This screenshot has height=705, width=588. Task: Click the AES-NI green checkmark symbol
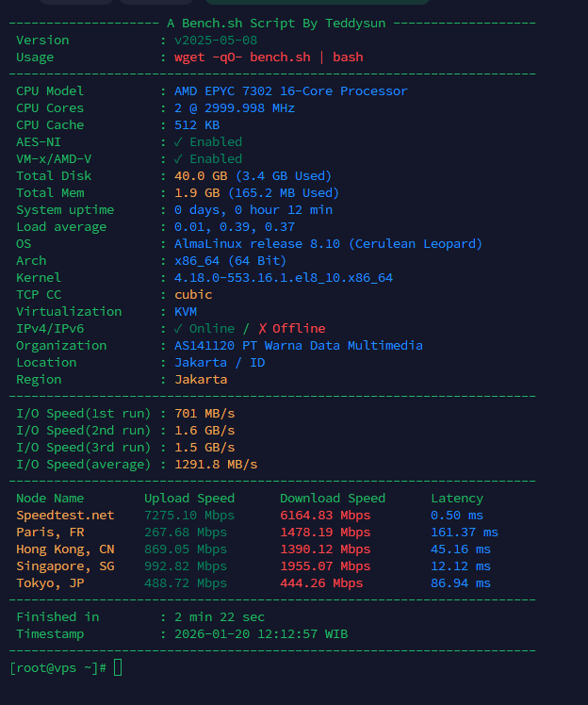pyautogui.click(x=178, y=142)
